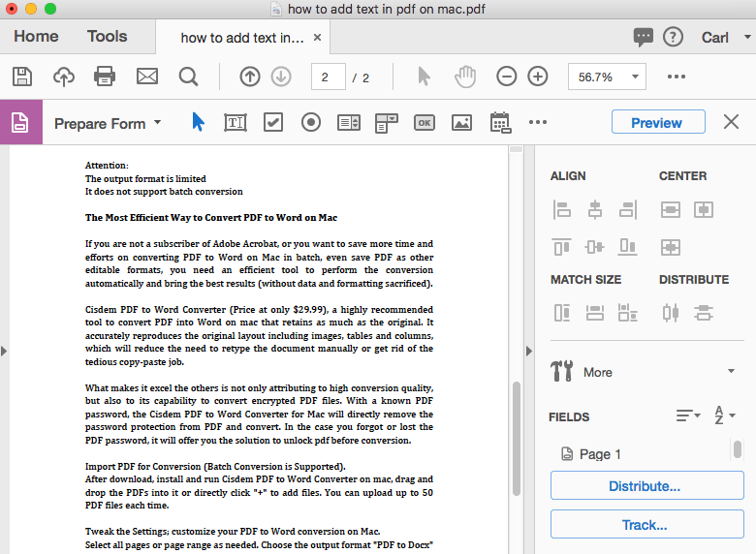Click the page number input field
This screenshot has width=756, height=554.
pos(329,77)
